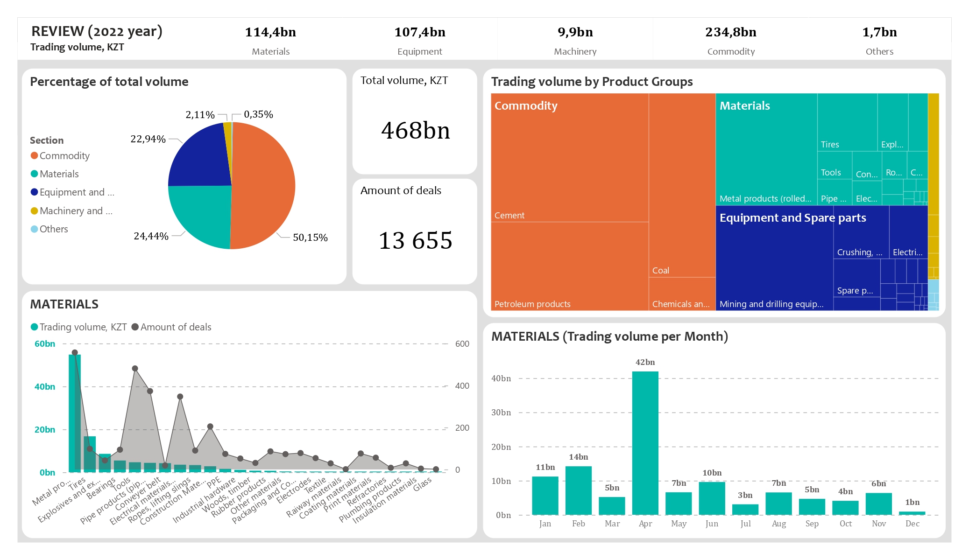Viewport: 969px width, 560px height.
Task: Select the August 7bn monthly bar
Action: click(x=779, y=504)
